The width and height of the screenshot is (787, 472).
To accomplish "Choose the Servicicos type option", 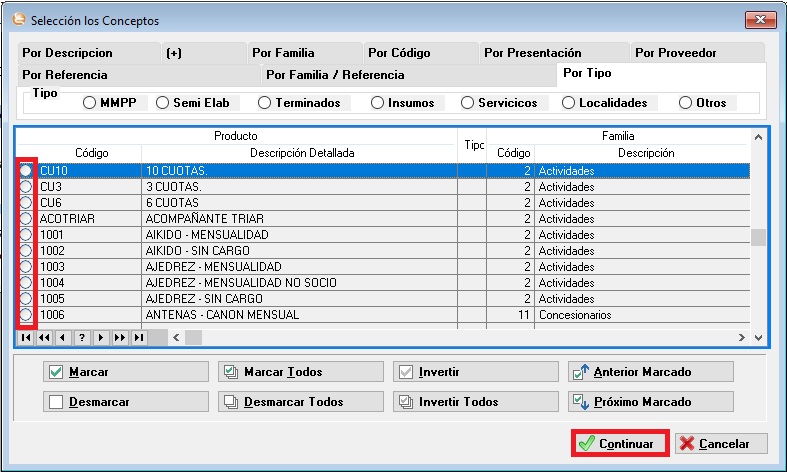I will coord(467,103).
